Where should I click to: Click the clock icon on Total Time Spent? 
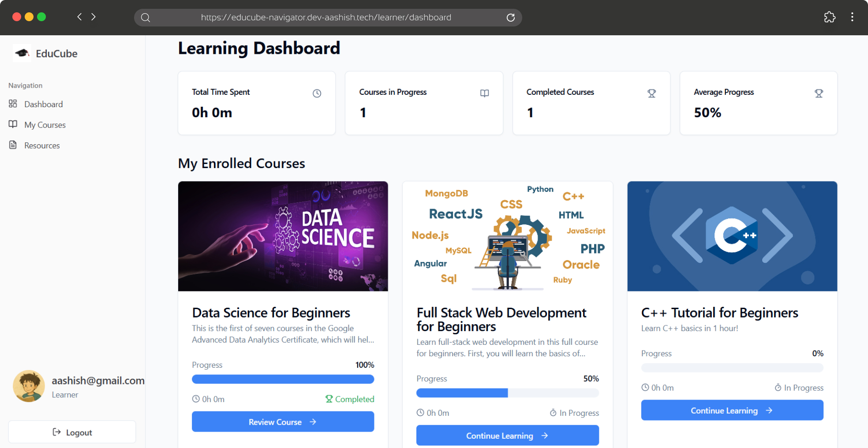pos(317,93)
